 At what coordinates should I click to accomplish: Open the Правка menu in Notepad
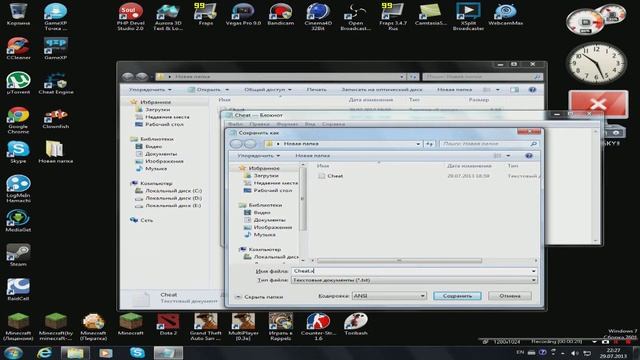(260, 124)
